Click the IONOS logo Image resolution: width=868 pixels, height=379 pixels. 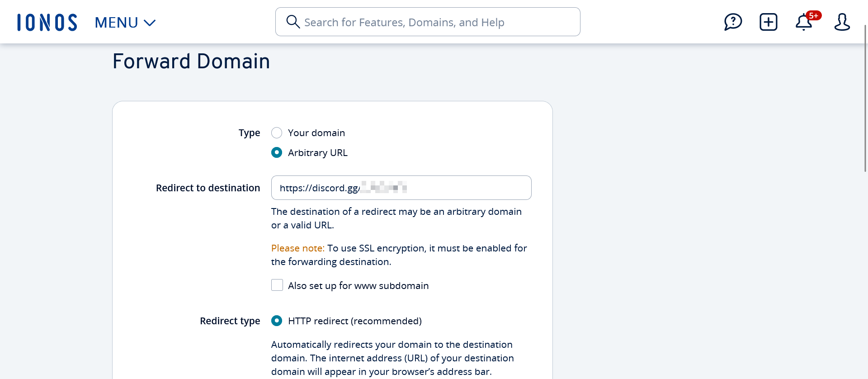coord(47,22)
